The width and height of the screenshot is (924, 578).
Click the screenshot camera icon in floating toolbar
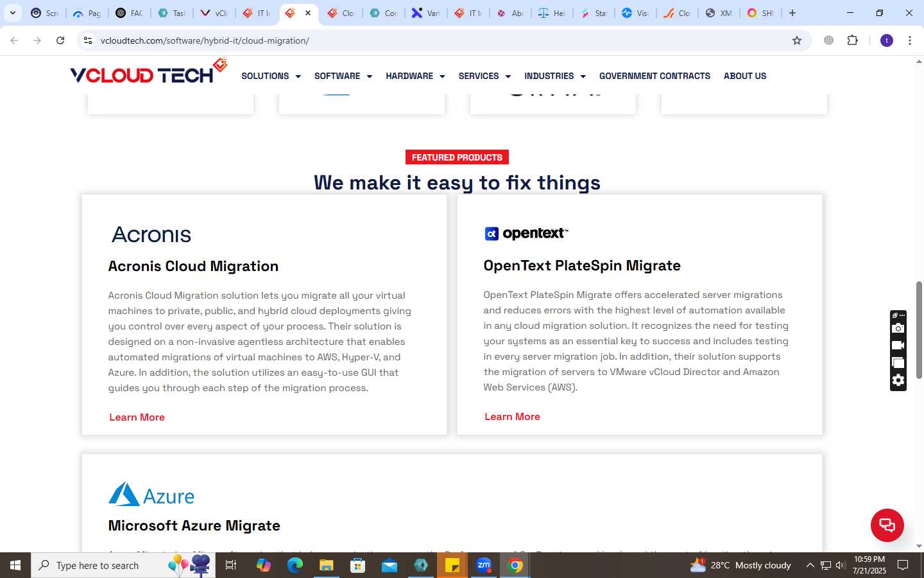[898, 328]
